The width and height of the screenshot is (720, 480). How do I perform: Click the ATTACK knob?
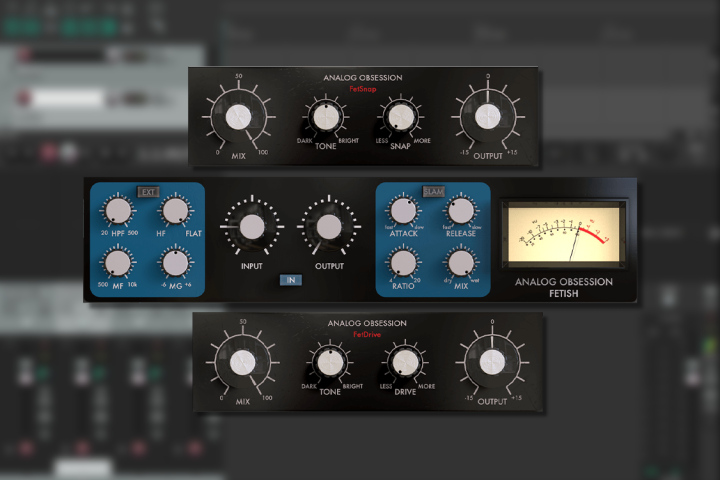403,211
